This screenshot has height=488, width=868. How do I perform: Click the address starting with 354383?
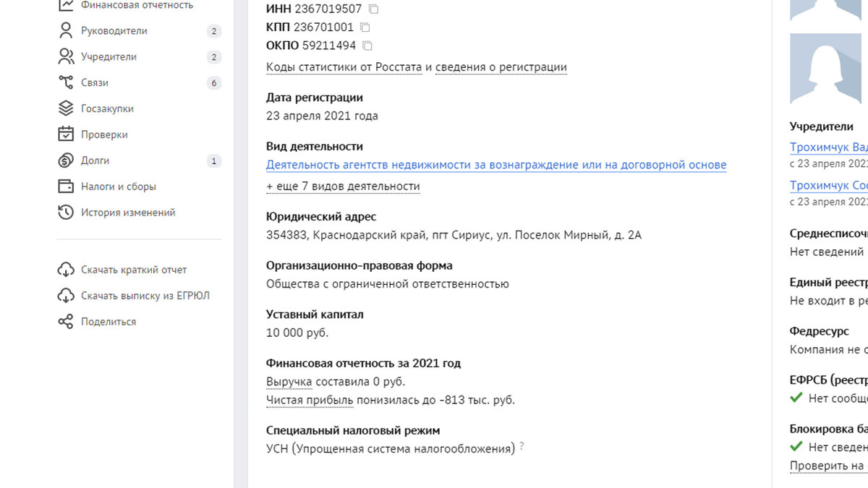coord(454,235)
